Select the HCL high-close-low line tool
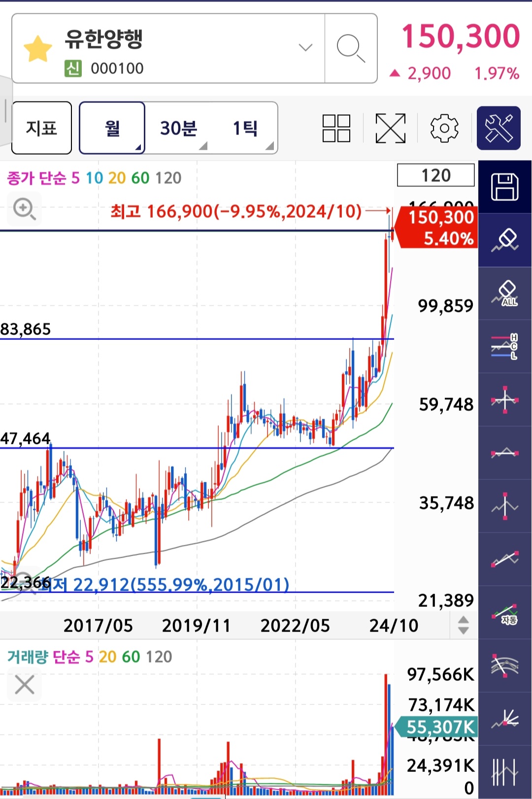 tap(505, 347)
